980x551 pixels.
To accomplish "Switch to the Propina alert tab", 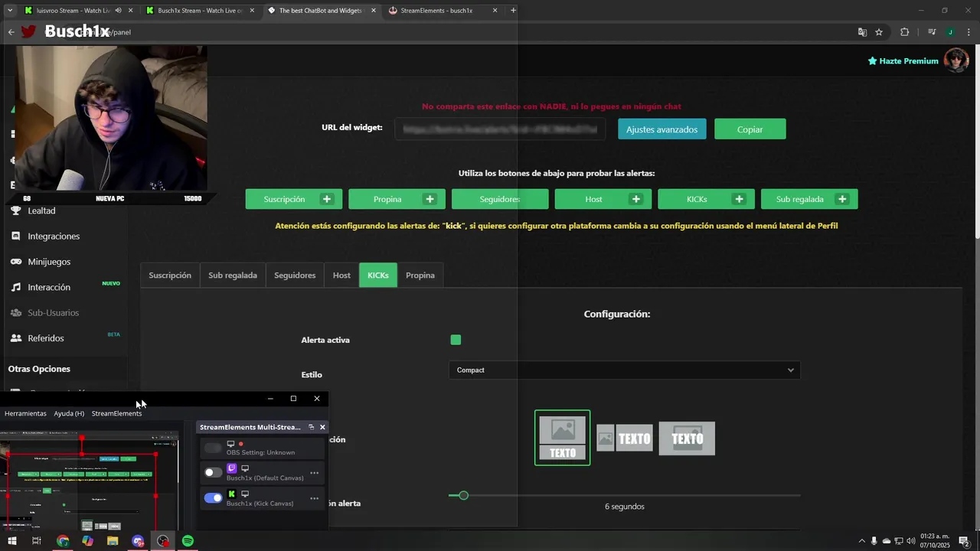I will pyautogui.click(x=420, y=275).
